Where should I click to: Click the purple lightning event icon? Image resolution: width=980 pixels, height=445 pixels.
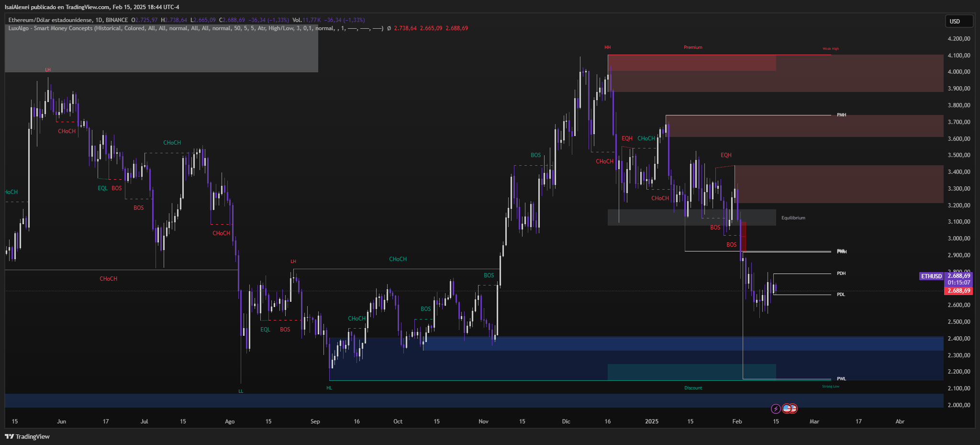pos(776,409)
